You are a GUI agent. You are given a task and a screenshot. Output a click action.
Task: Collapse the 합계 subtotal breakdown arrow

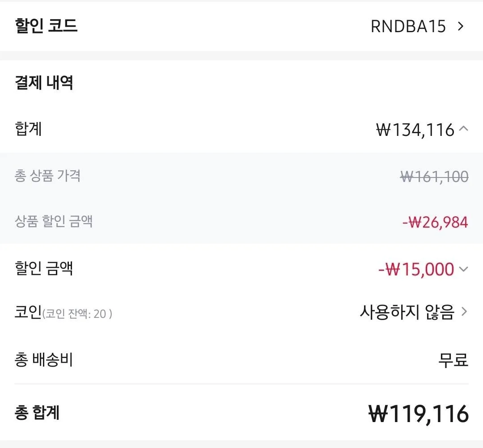(464, 128)
